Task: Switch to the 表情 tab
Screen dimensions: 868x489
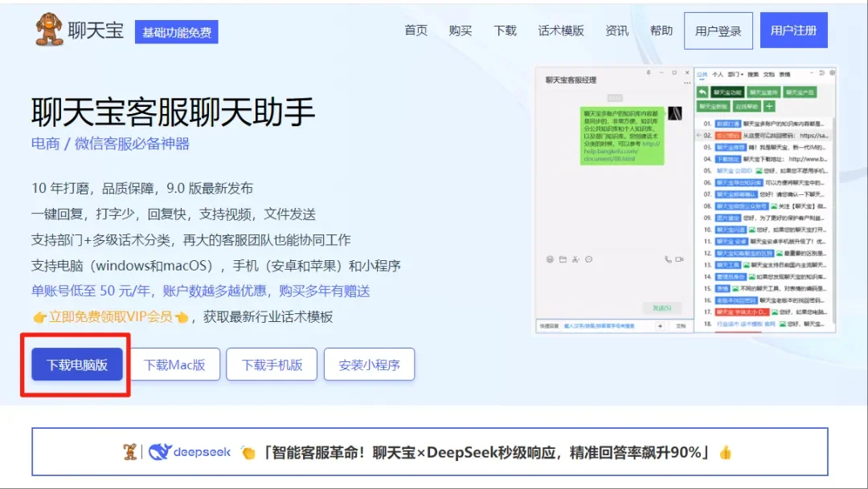Action: pos(785,74)
